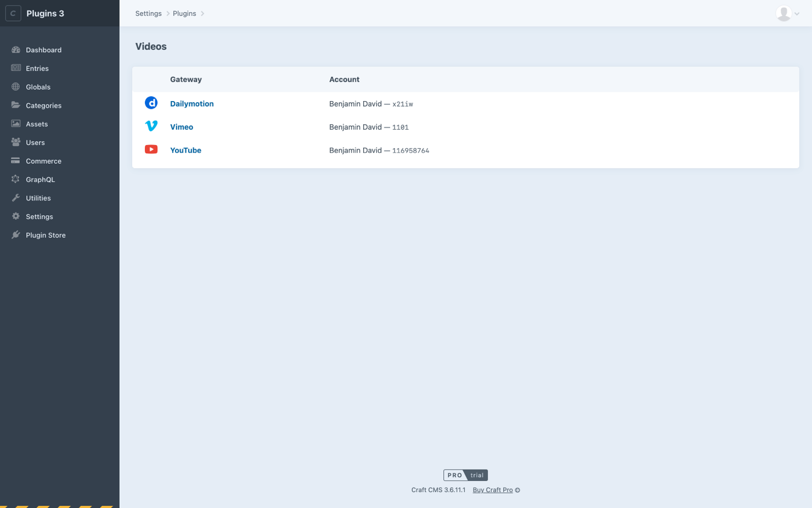
Task: Open Settings from the sidebar navigation
Action: (40, 217)
